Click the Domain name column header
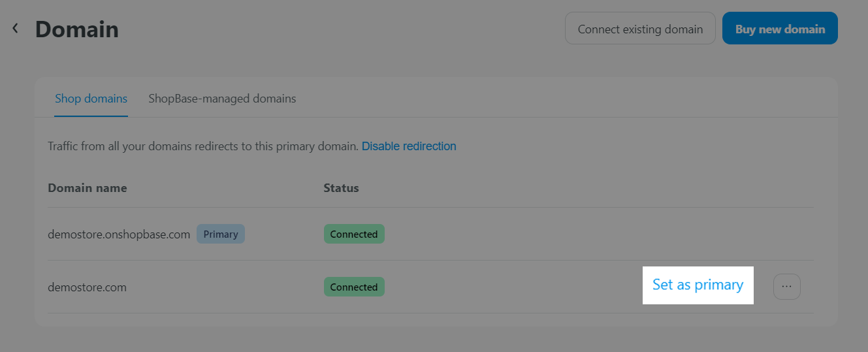The image size is (868, 352). click(88, 188)
